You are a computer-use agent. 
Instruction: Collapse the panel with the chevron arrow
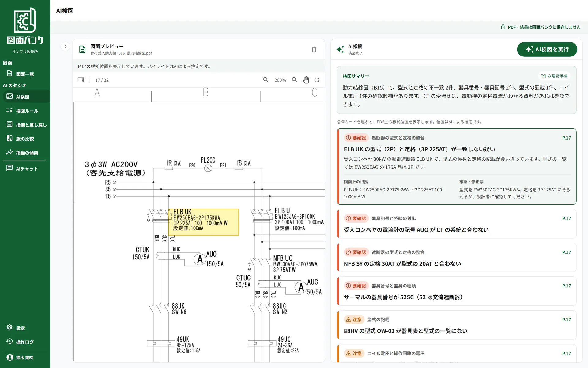coord(65,46)
